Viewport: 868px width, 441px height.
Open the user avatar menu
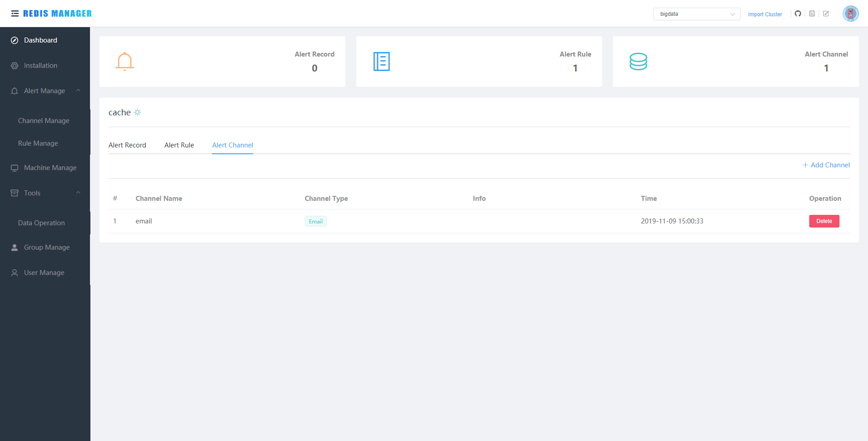[x=850, y=14]
